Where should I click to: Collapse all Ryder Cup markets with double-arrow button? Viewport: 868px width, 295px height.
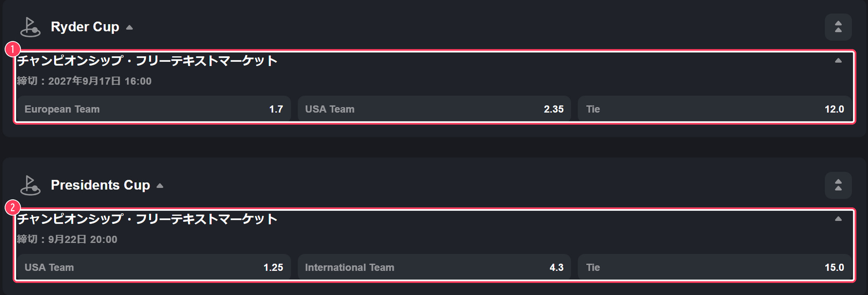pos(838,27)
